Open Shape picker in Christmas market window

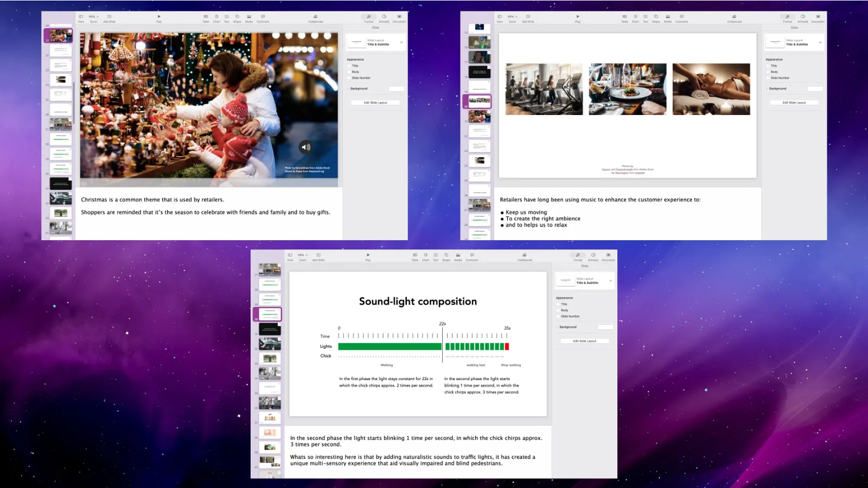pos(237,18)
